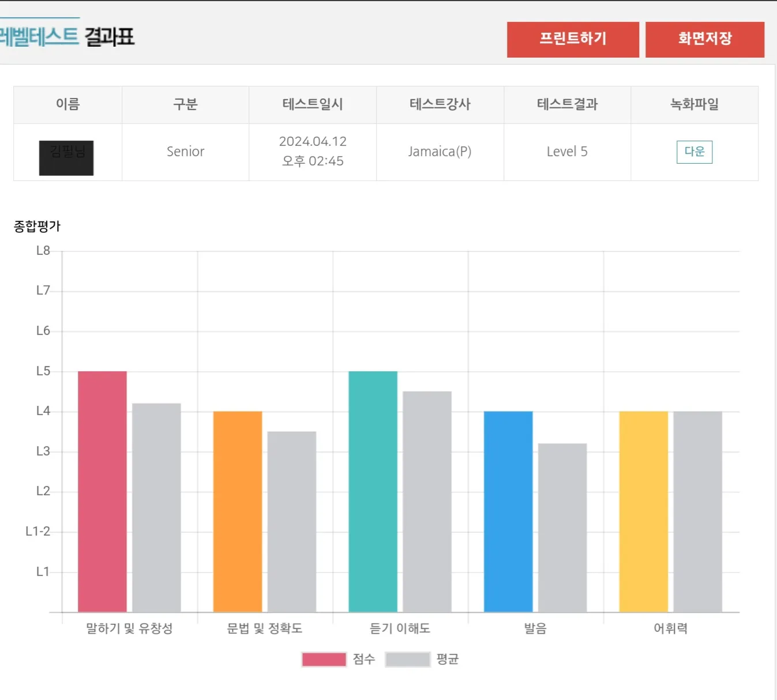The height and width of the screenshot is (700, 777).
Task: Click the 화면저장 screen save button
Action: point(705,39)
